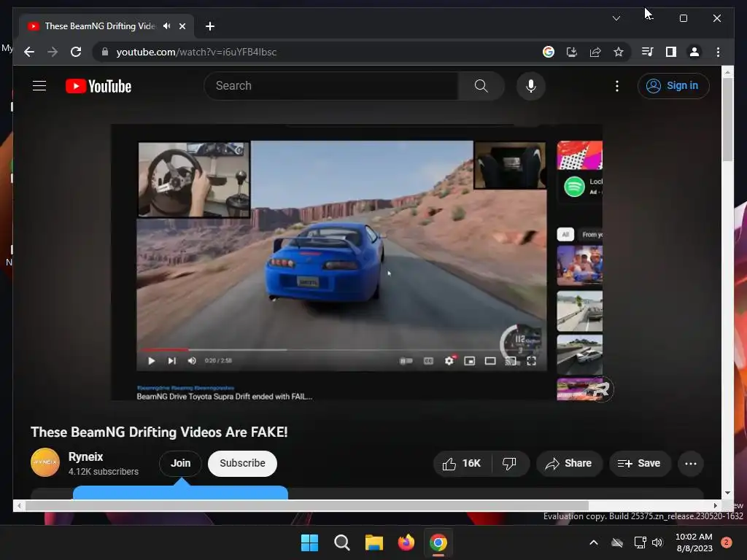This screenshot has height=560, width=747.
Task: Subscribe to Ryneix
Action: pyautogui.click(x=242, y=463)
